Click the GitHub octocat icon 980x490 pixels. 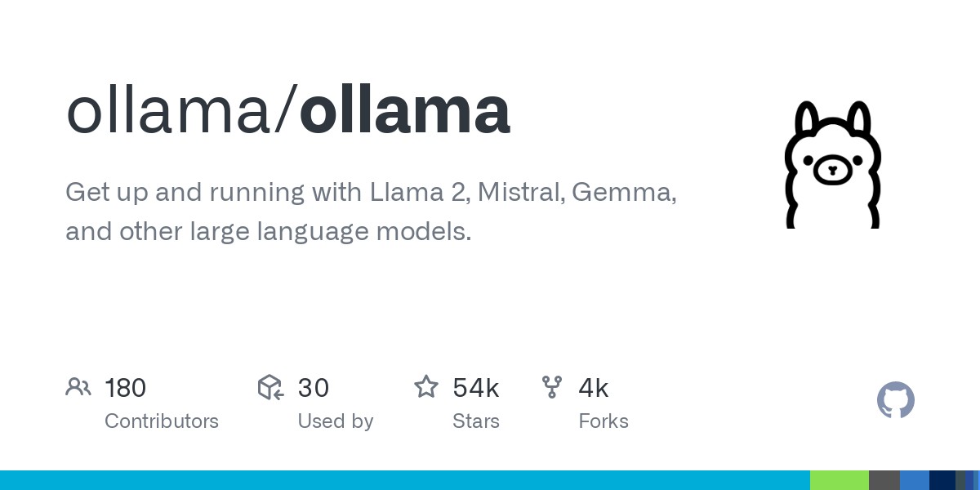point(896,400)
